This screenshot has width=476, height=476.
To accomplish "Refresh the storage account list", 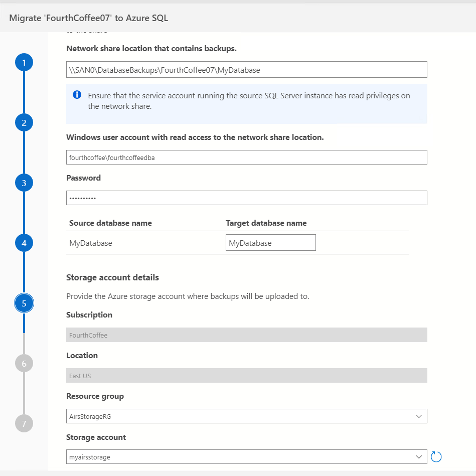I will pyautogui.click(x=436, y=457).
